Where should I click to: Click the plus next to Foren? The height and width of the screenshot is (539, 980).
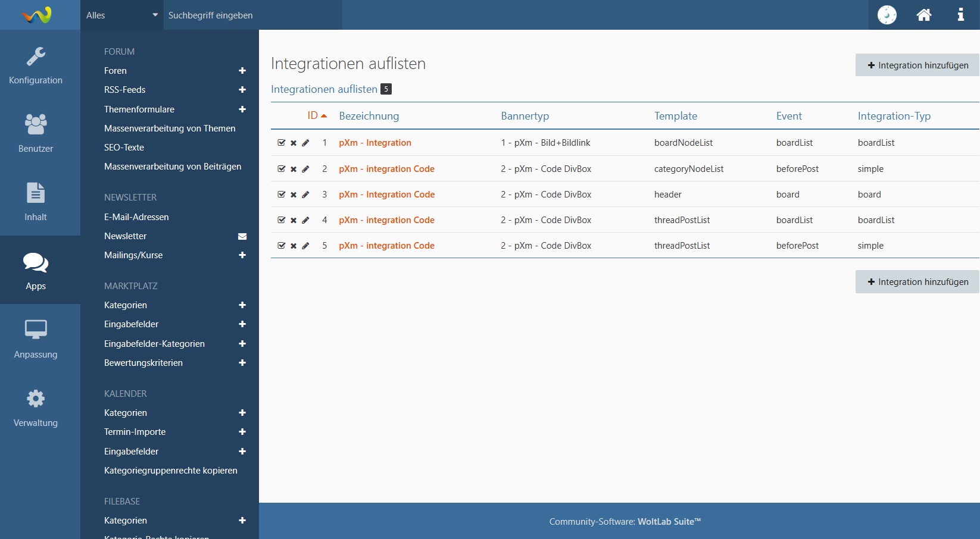(x=242, y=71)
